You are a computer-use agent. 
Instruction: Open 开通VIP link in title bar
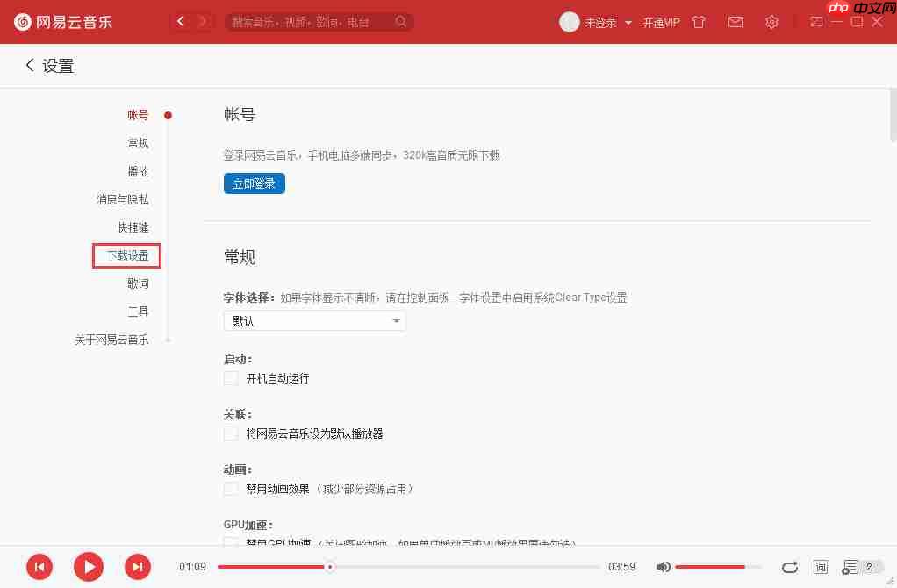pyautogui.click(x=661, y=22)
